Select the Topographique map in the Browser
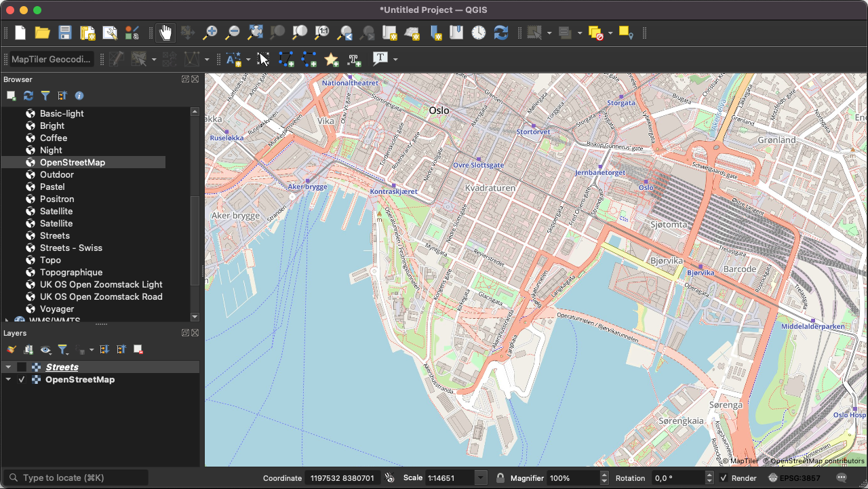This screenshot has width=868, height=489. [71, 272]
